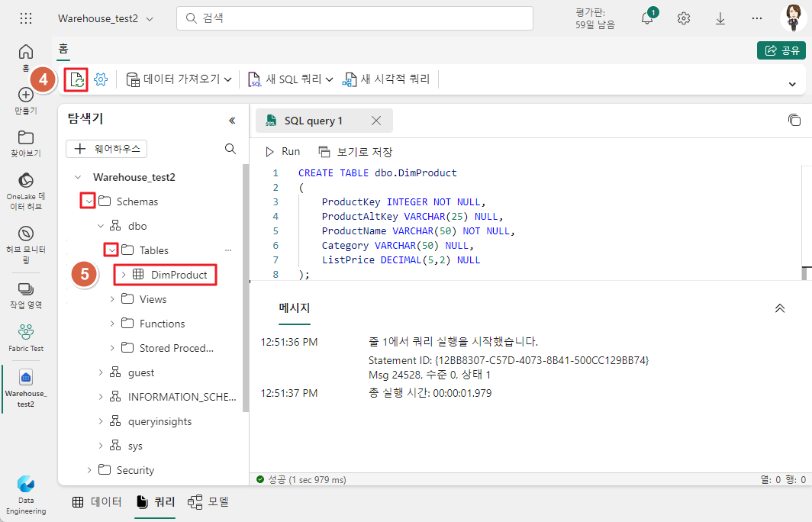
Task: Collapse the Schemas folder
Action: point(88,201)
